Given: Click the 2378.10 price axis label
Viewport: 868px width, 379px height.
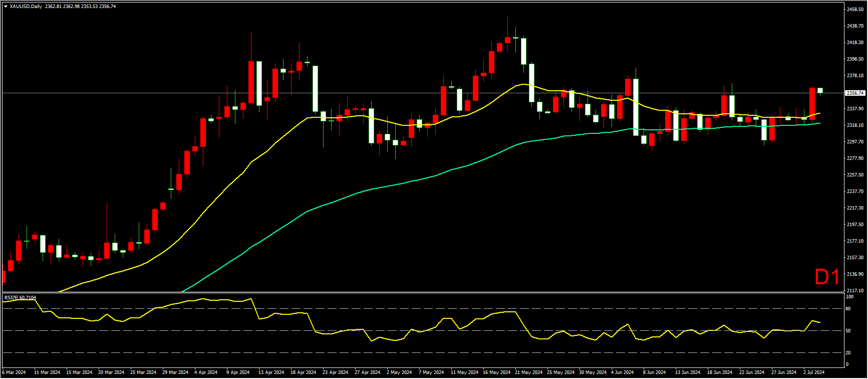Looking at the screenshot, I should coord(854,76).
